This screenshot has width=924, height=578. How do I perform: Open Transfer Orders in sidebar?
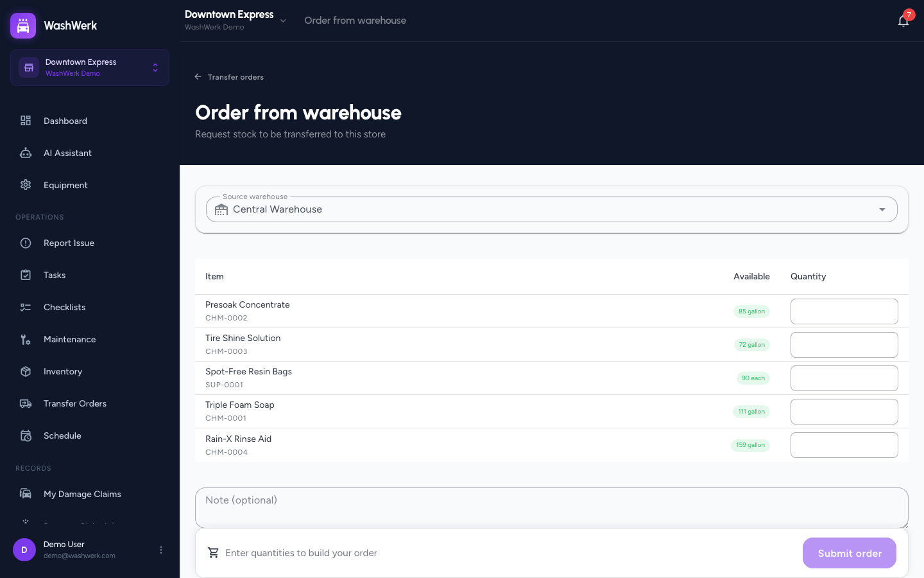tap(90, 403)
